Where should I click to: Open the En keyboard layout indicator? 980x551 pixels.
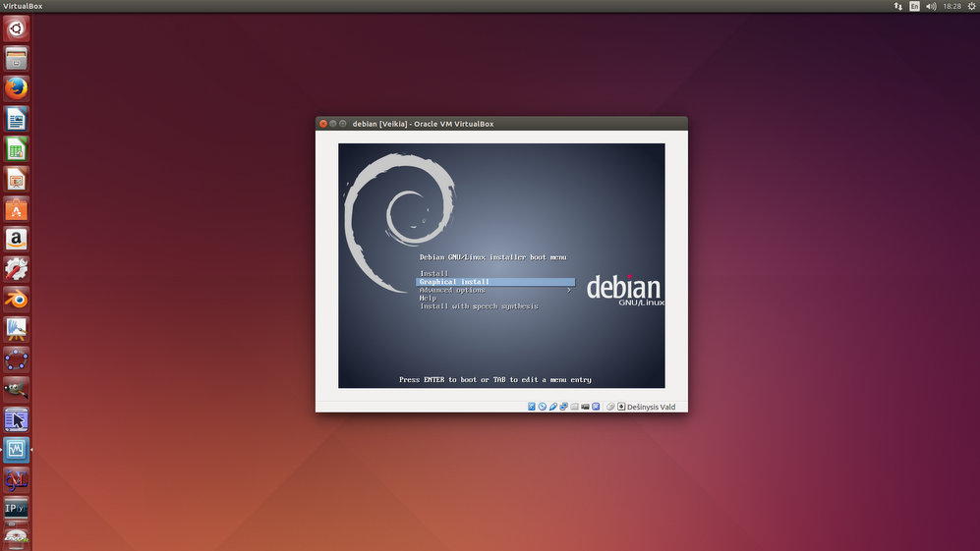pos(915,6)
